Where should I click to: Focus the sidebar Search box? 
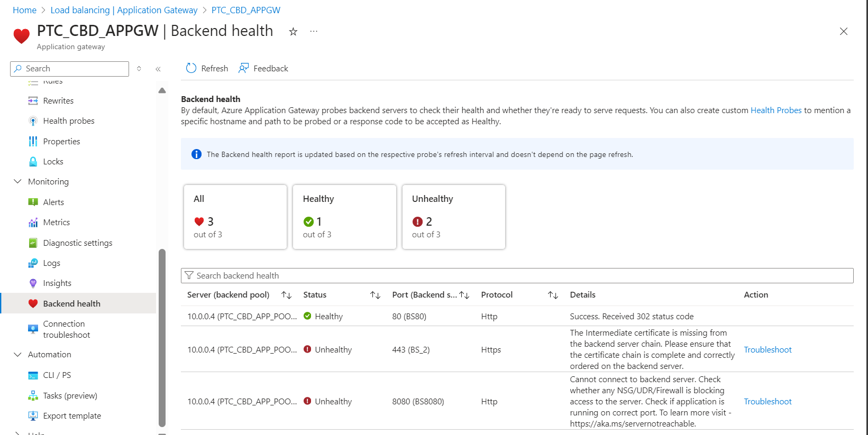click(x=69, y=69)
